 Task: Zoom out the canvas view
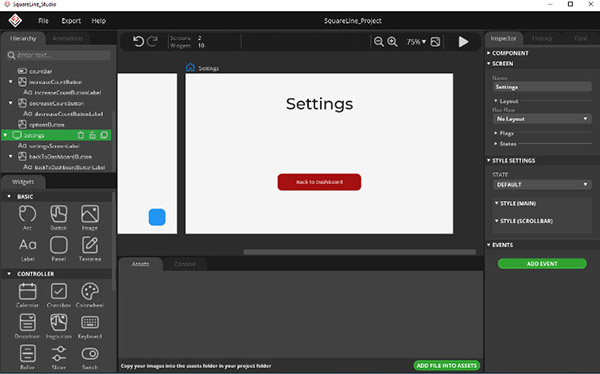tap(378, 42)
